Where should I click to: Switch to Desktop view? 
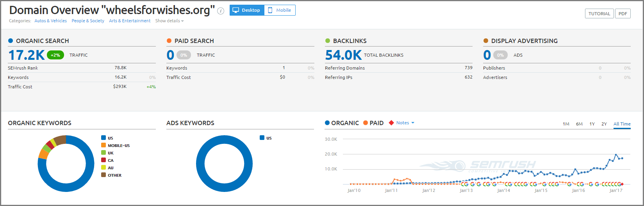[x=247, y=10]
